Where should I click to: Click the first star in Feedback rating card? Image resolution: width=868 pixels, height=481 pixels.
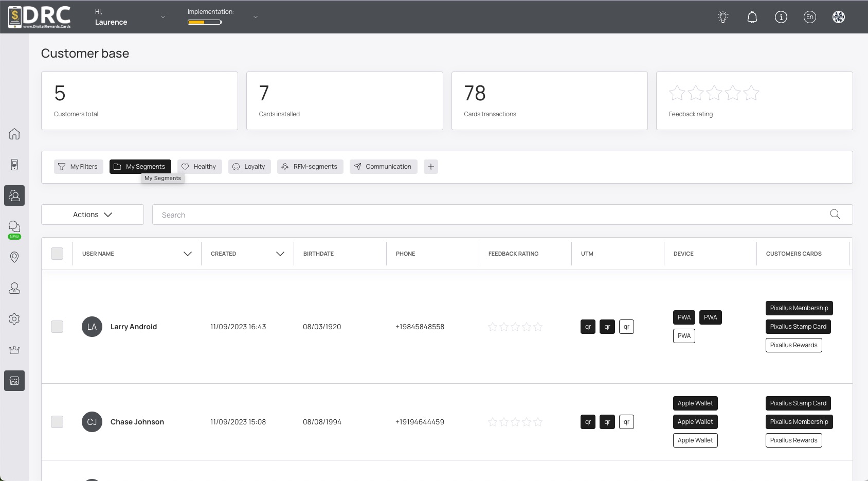point(677,93)
